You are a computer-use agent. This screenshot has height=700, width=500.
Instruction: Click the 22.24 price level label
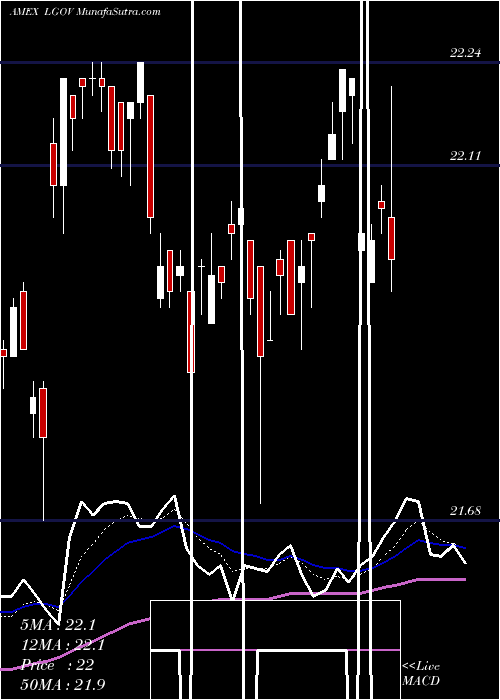(x=465, y=53)
